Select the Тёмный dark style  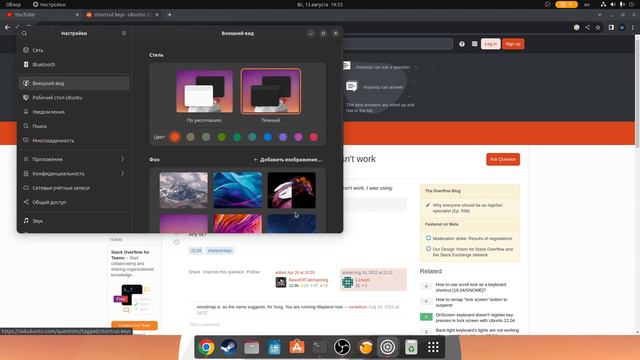pos(271,91)
